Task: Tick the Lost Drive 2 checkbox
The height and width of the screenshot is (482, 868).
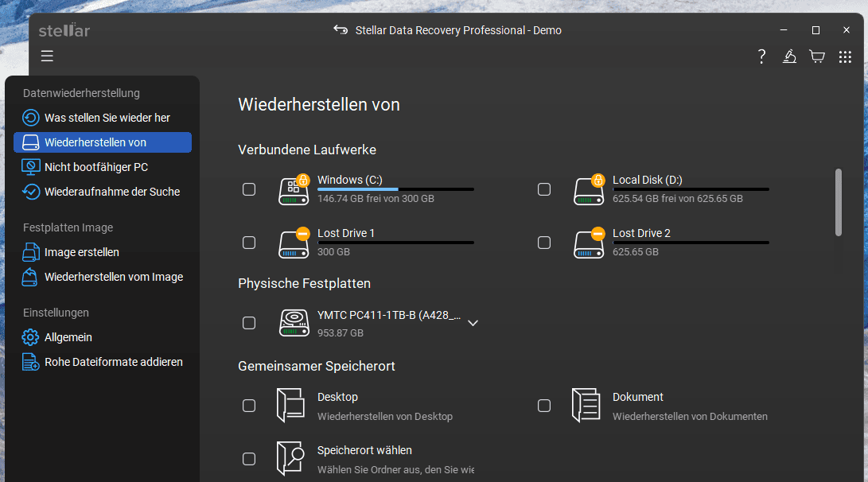Action: pos(544,243)
